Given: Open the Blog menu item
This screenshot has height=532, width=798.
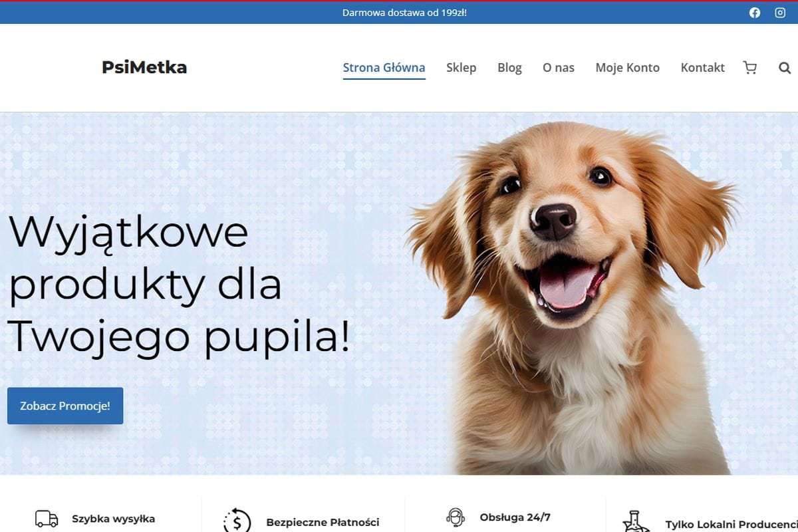Looking at the screenshot, I should (x=509, y=68).
